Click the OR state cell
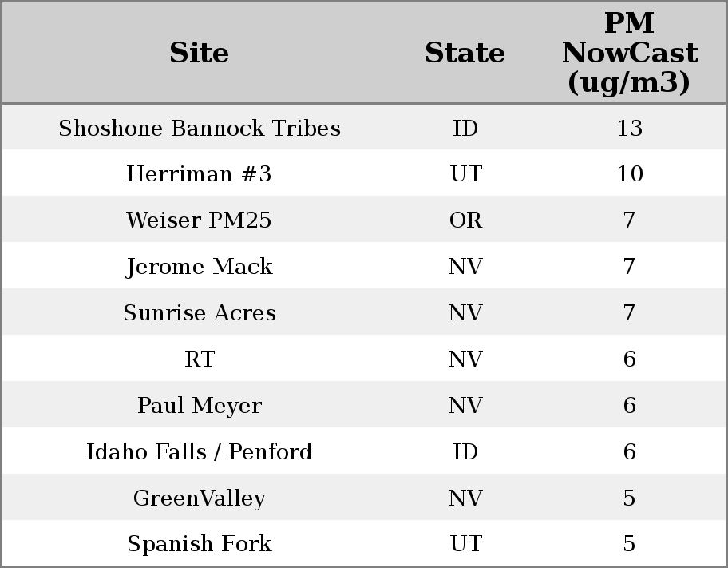Image resolution: width=728 pixels, height=568 pixels. tap(465, 220)
